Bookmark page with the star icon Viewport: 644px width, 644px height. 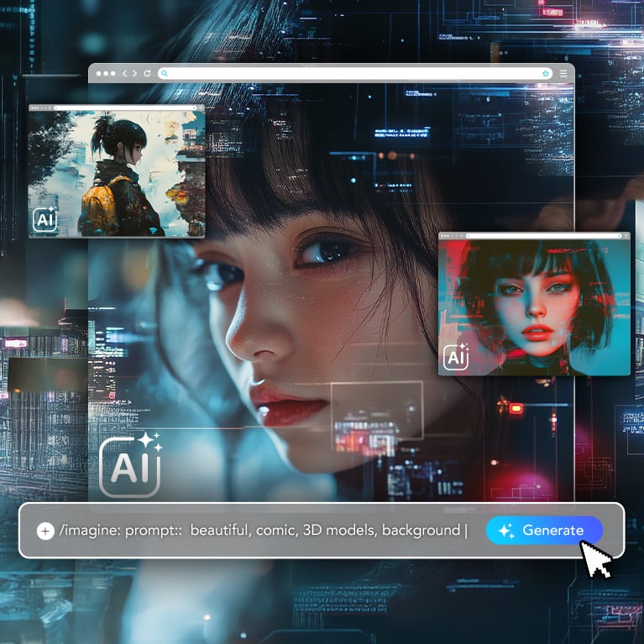[x=546, y=74]
